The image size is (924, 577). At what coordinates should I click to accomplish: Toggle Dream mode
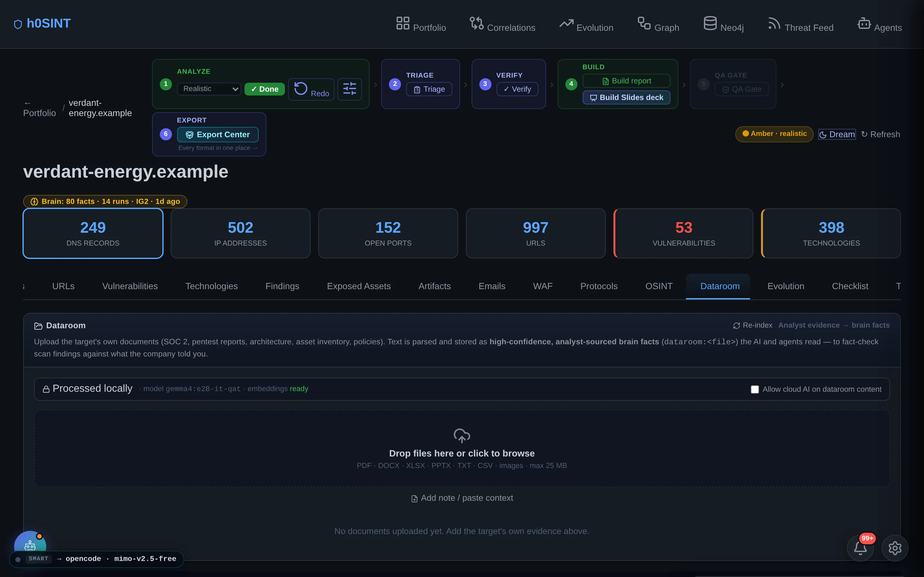[x=836, y=134]
